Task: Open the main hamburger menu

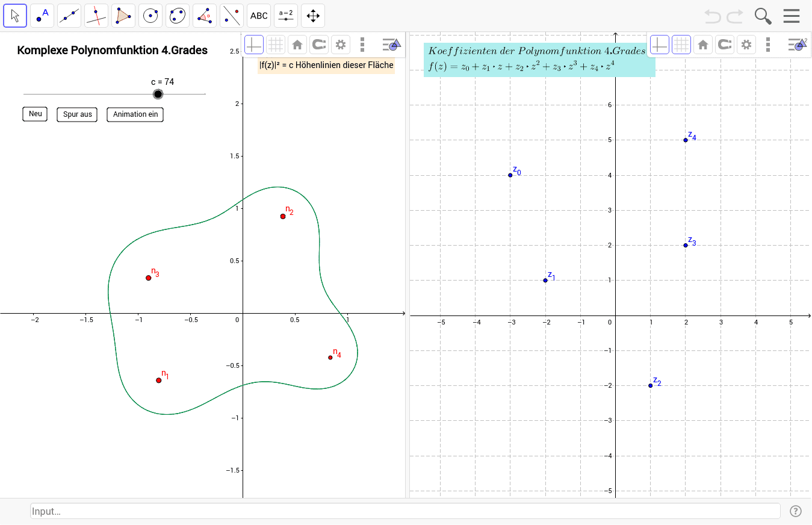Action: point(792,16)
